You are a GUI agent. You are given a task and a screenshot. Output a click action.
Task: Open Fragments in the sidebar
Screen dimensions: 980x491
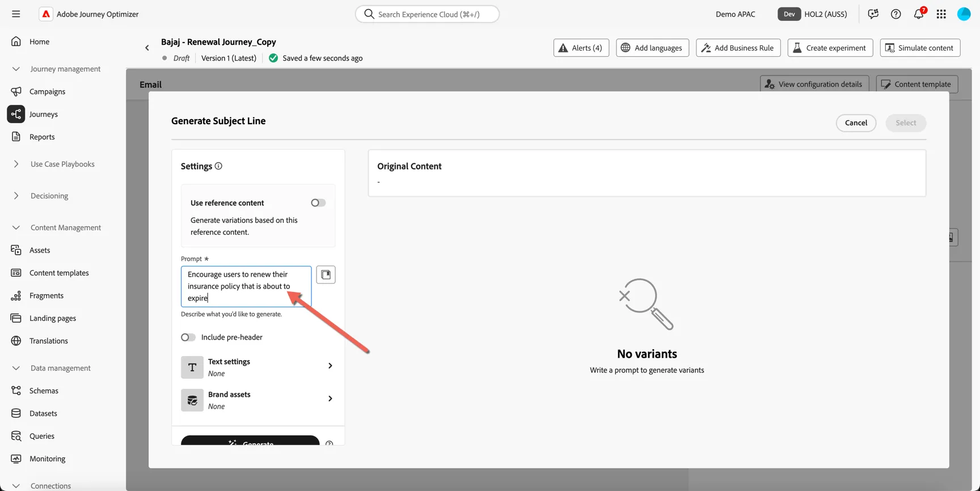coord(47,295)
